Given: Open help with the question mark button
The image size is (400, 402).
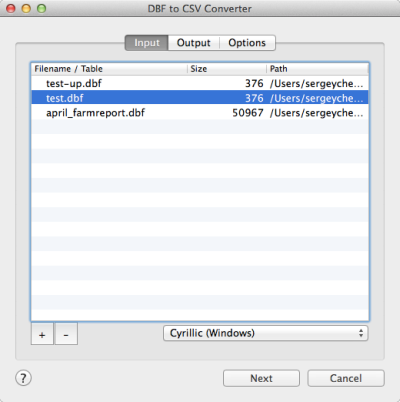Looking at the screenshot, I should point(23,378).
